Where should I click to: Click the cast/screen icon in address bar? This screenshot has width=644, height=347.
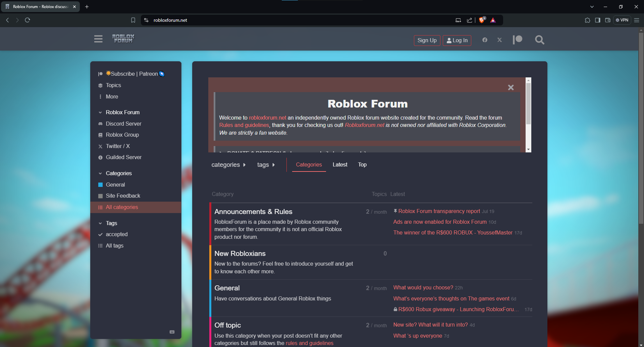458,20
